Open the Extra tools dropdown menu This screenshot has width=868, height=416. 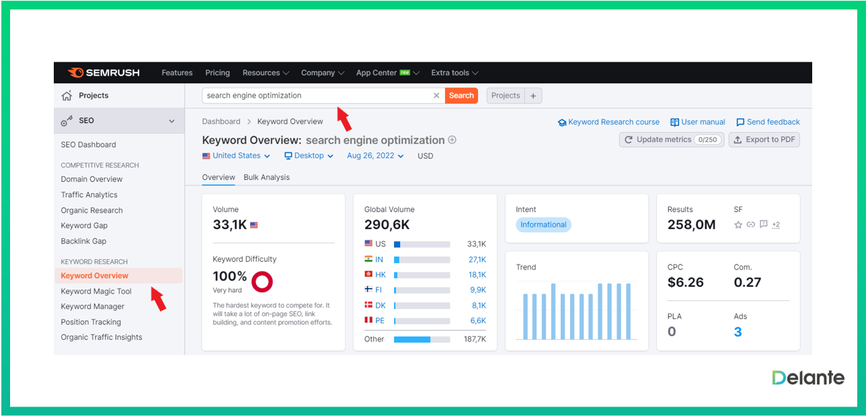(455, 73)
